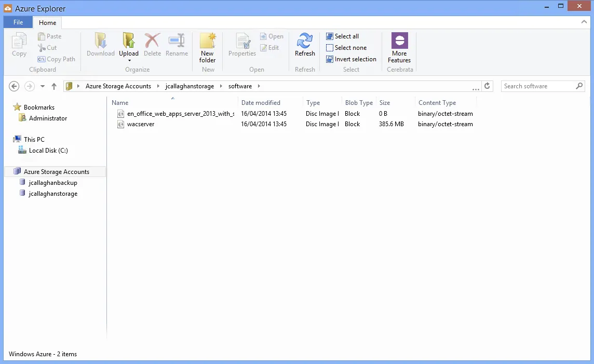This screenshot has height=364, width=594.
Task: Click Azure Storage Accounts breadcrumb
Action: coord(118,86)
